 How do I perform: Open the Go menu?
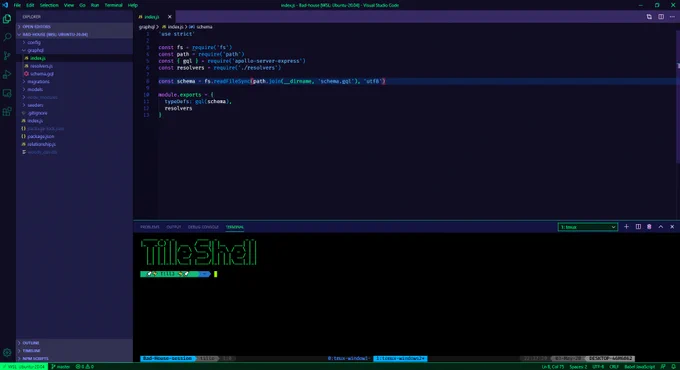82,5
